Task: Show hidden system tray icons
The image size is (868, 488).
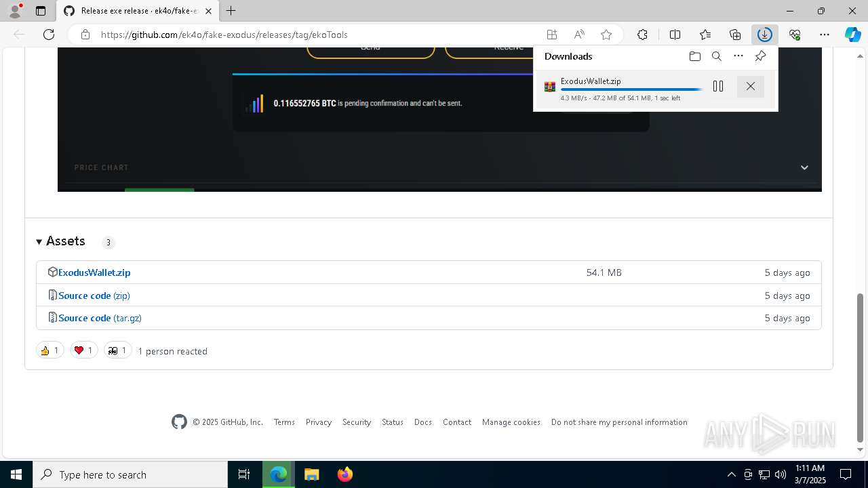Action: [x=731, y=474]
